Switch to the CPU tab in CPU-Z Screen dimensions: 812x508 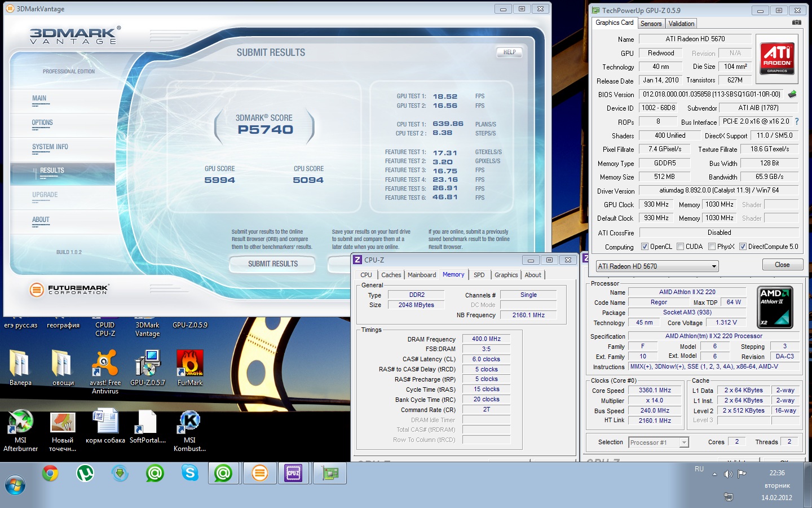tap(366, 275)
